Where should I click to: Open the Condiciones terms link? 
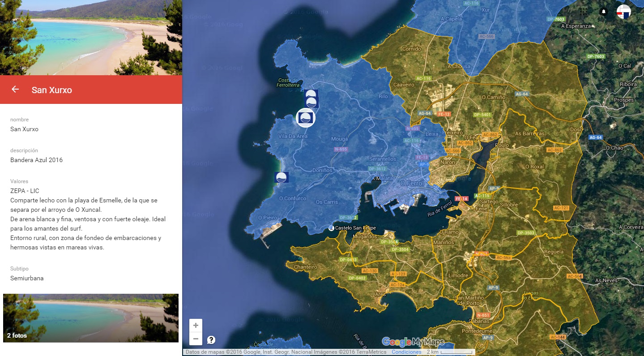click(405, 352)
